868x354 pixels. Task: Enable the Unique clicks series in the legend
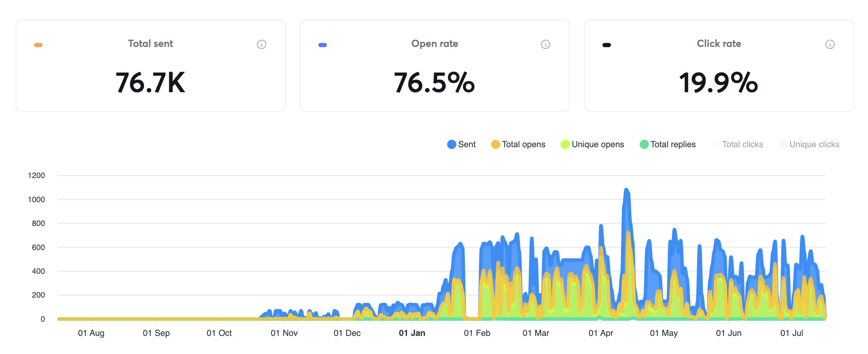[810, 144]
